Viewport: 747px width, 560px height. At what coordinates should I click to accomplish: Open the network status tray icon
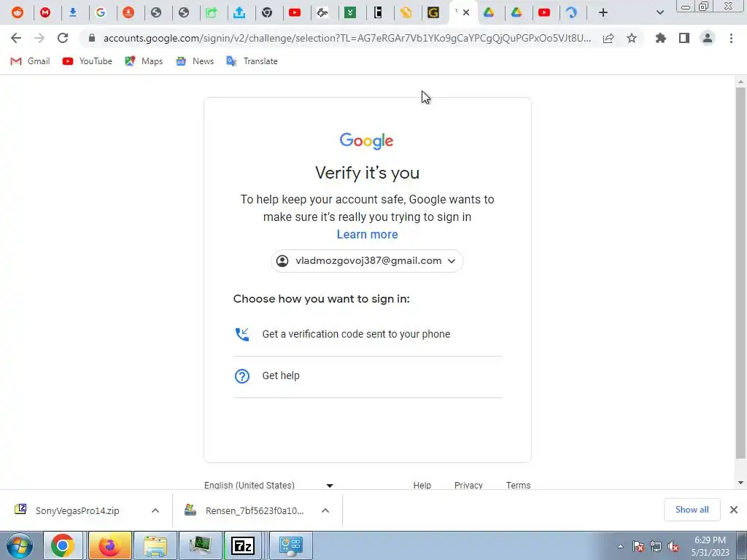pyautogui.click(x=656, y=546)
